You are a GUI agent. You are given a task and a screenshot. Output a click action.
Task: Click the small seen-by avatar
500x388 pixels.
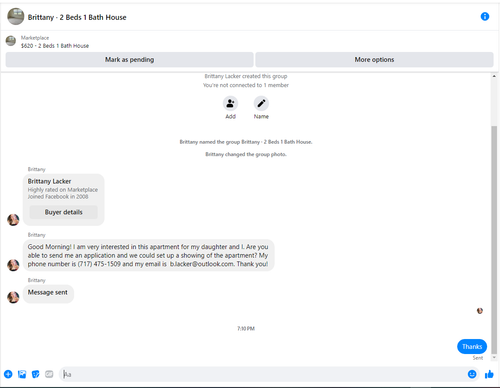[x=480, y=311]
